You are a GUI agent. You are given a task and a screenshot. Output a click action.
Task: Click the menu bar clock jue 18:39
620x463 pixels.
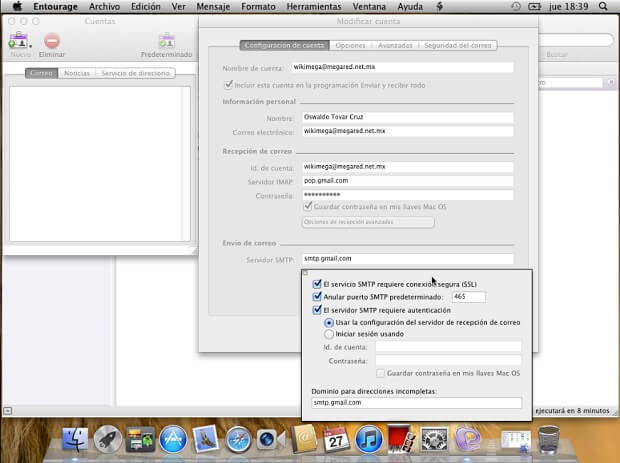[x=568, y=6]
